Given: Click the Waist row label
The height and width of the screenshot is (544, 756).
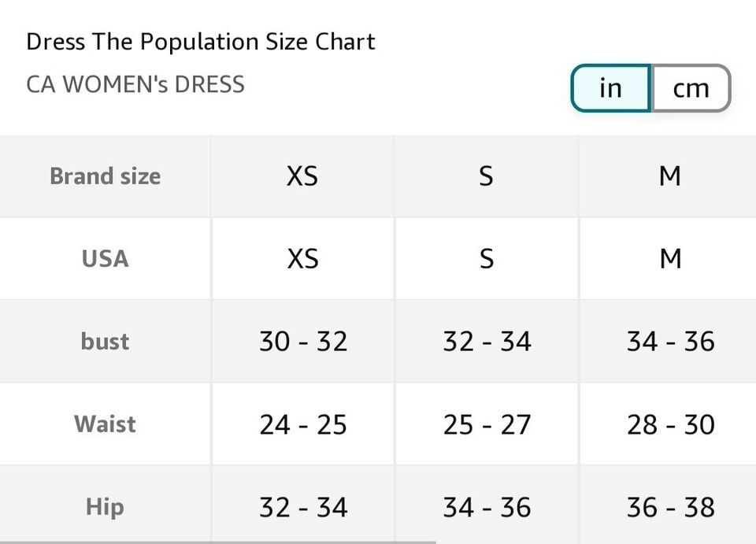Looking at the screenshot, I should click(105, 424).
